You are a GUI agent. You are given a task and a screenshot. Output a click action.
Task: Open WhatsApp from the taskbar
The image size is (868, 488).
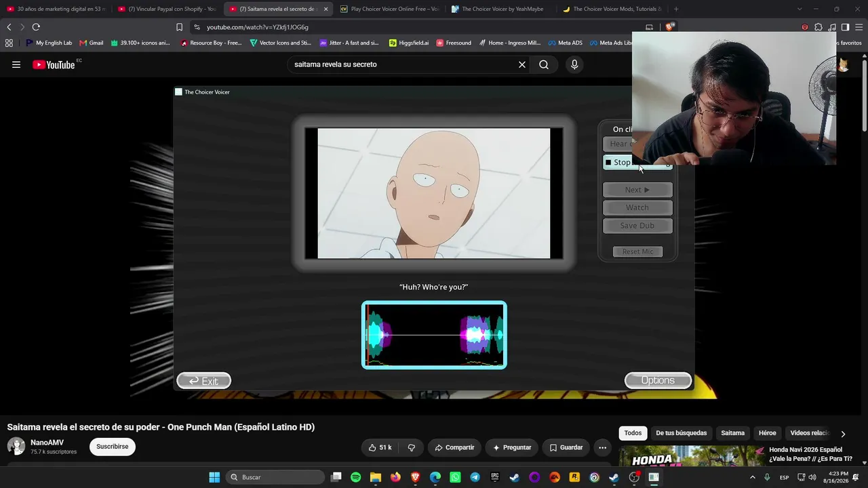tap(455, 477)
